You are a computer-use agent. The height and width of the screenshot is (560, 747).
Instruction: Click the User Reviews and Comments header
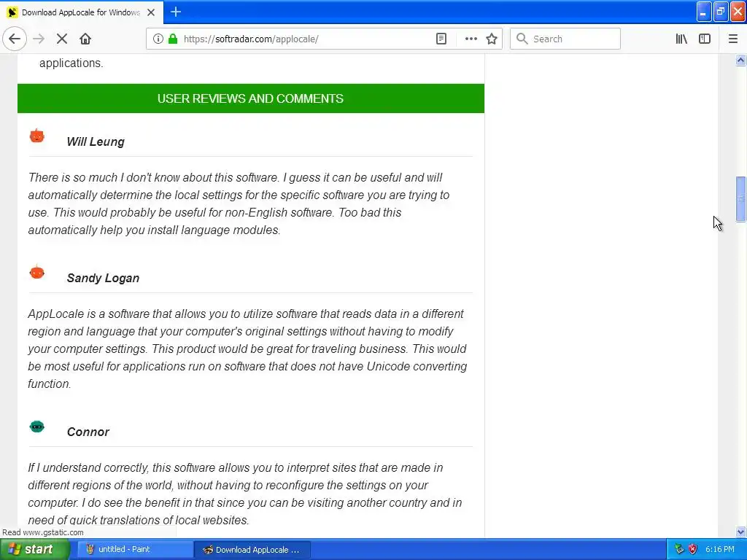coord(251,98)
